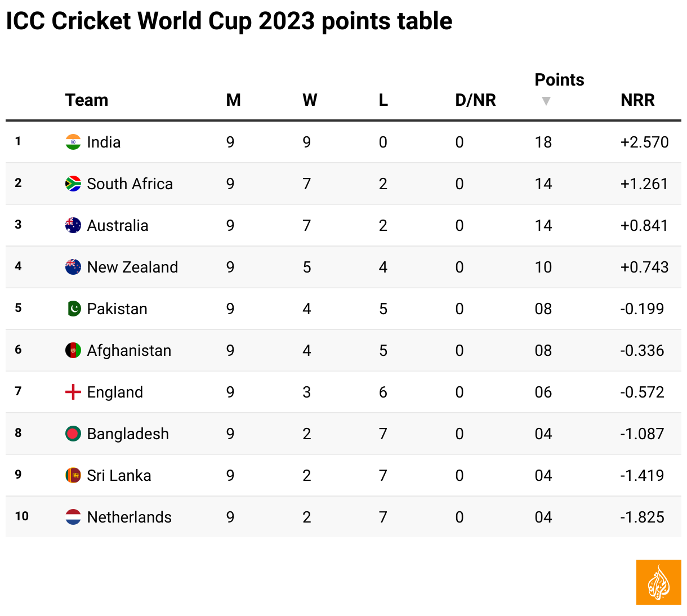Sort by the Team column header

click(86, 100)
